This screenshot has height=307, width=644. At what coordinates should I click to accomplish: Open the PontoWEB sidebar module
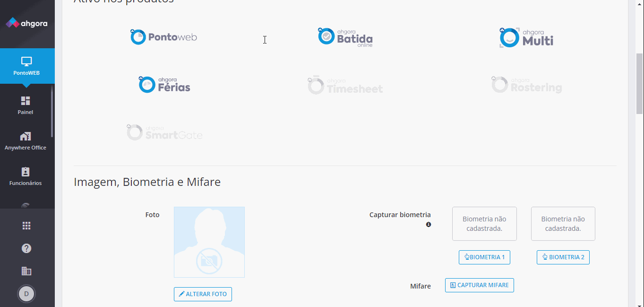[26, 66]
